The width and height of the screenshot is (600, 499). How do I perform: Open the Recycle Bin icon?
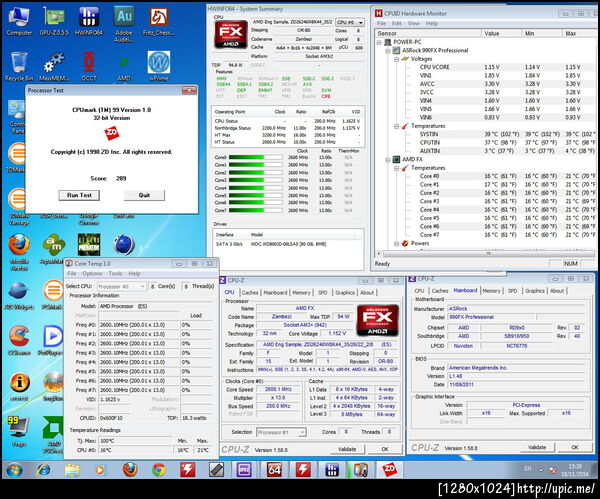pos(19,67)
